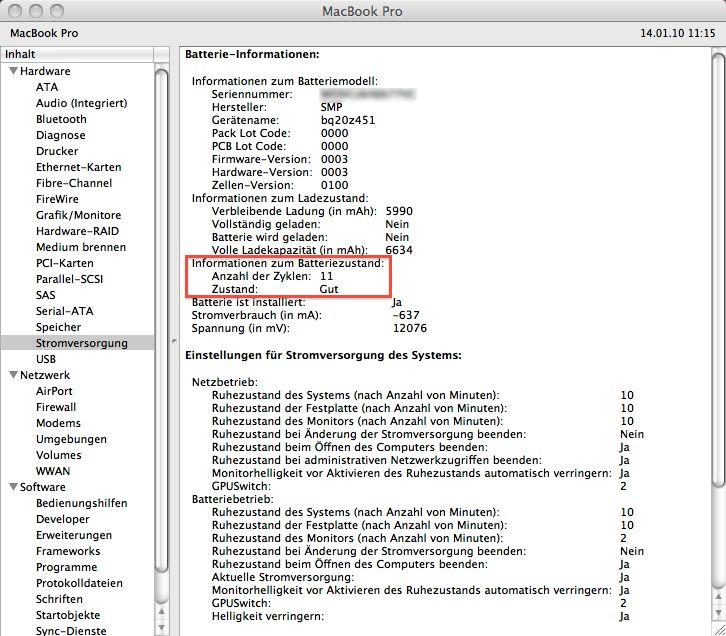Click sidebar scrollbar down arrow
726x636 pixels.
[161, 628]
